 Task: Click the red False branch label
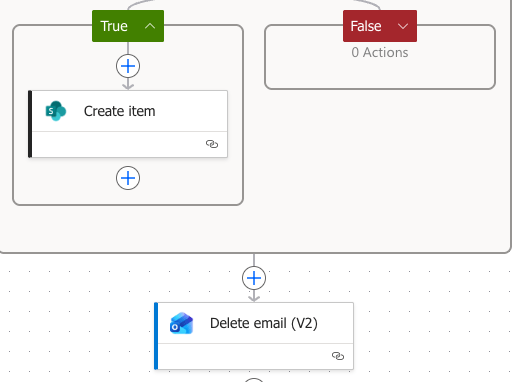tap(380, 26)
